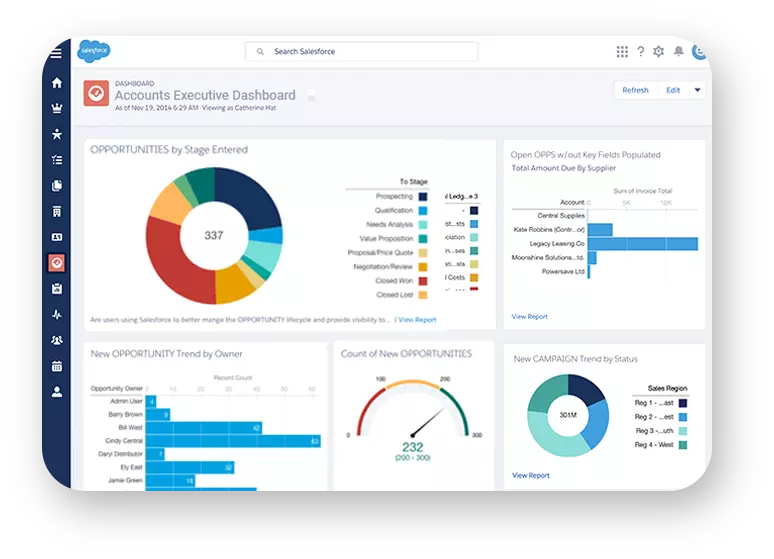Open the Help question mark icon

point(641,51)
